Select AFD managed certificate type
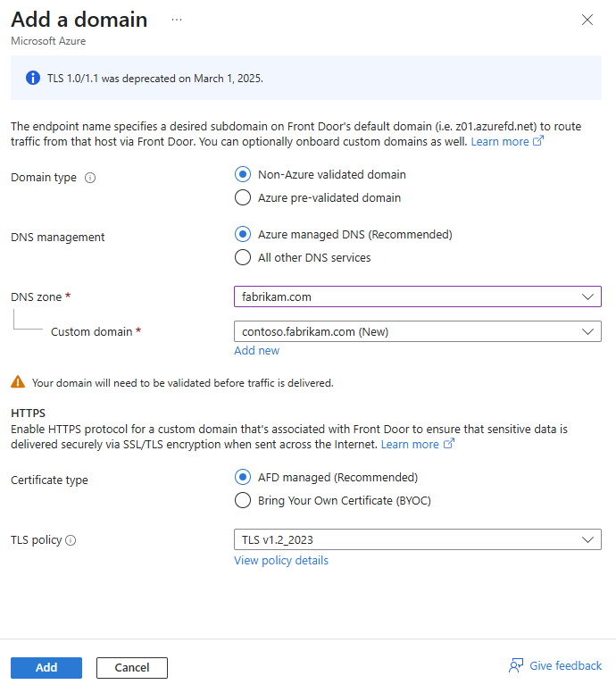This screenshot has height=693, width=616. tap(242, 478)
